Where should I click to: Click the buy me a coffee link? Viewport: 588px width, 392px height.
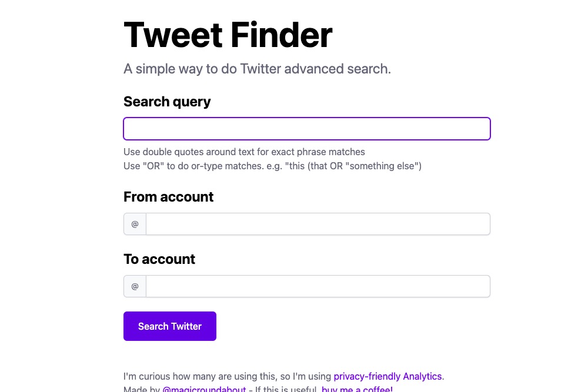click(357, 388)
